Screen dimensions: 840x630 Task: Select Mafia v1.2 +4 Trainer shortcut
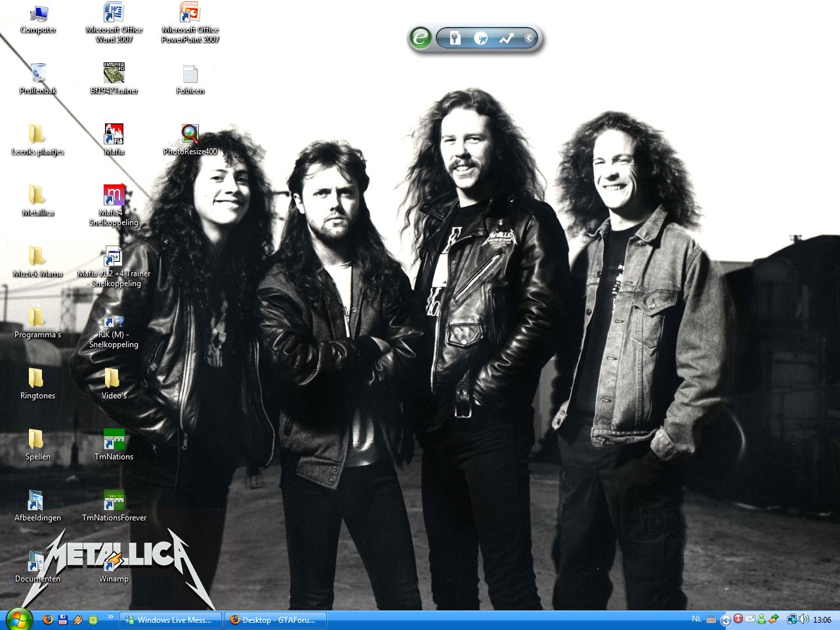coord(114,267)
